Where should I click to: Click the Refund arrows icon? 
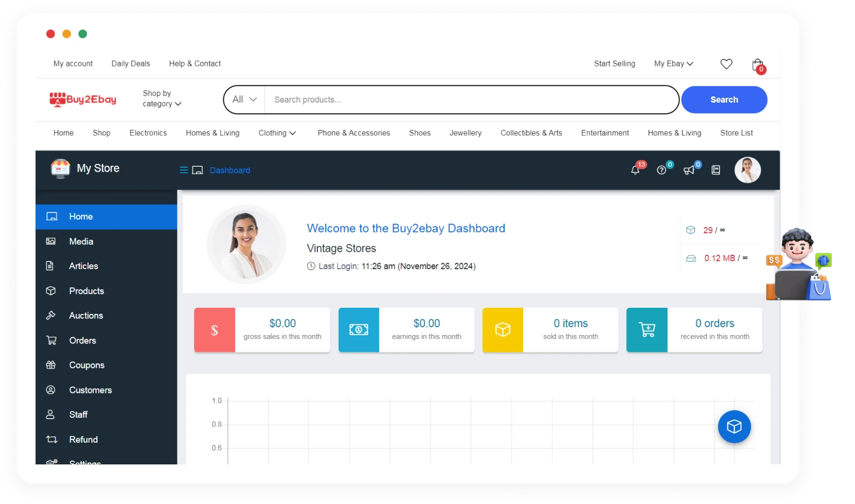(52, 439)
